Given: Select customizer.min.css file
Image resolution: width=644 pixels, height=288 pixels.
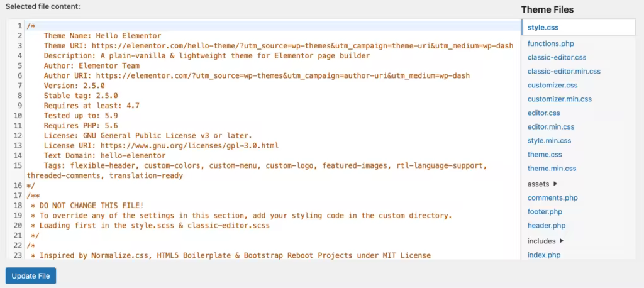Looking at the screenshot, I should point(559,99).
